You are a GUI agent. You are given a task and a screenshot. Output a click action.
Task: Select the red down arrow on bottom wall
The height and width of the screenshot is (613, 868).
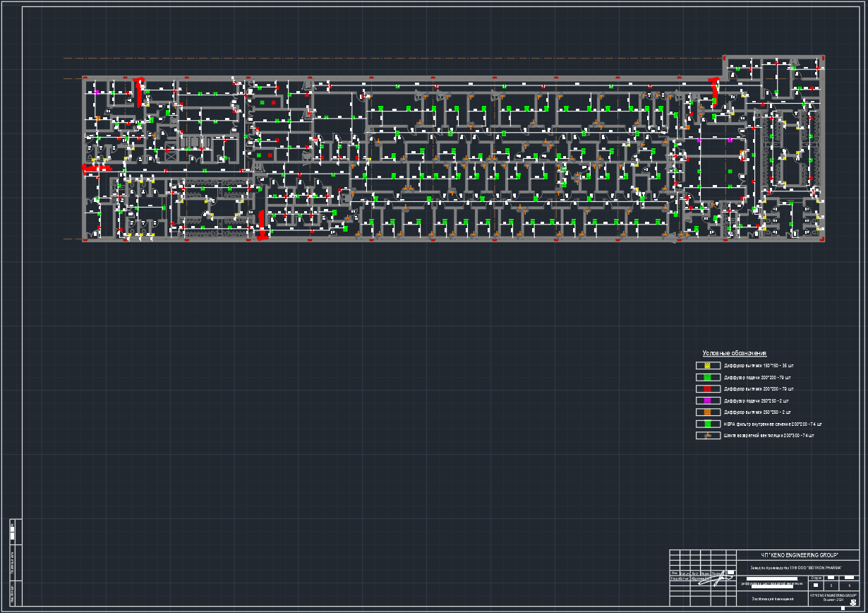click(261, 226)
